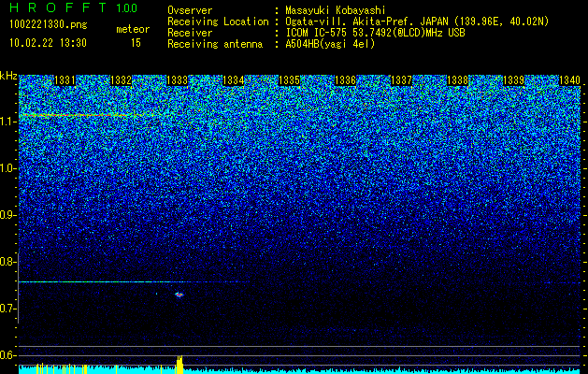Click the 1336 time marker
The image size is (588, 374).
pos(345,80)
